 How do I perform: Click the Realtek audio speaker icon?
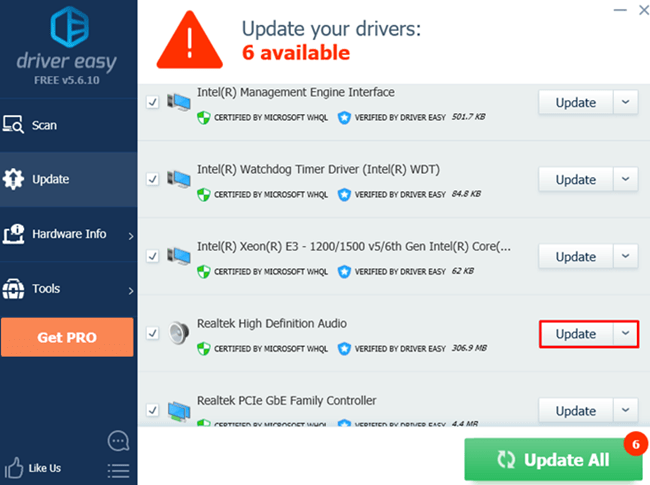pos(179,333)
